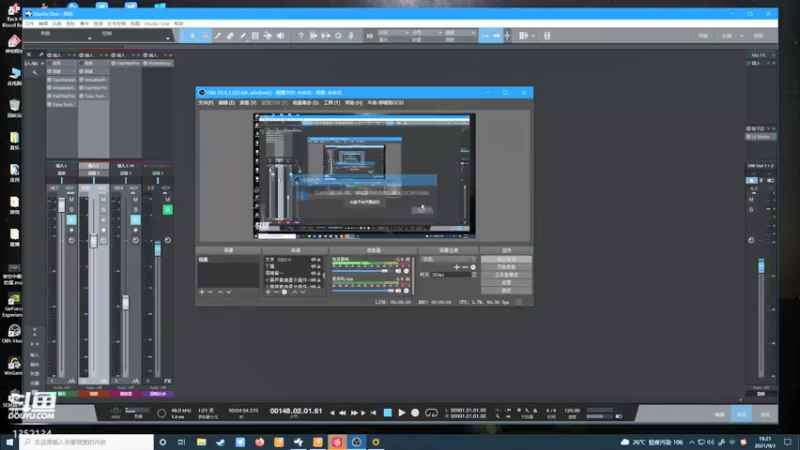
Task: Add transition with OBS plus icon
Action: (x=457, y=267)
